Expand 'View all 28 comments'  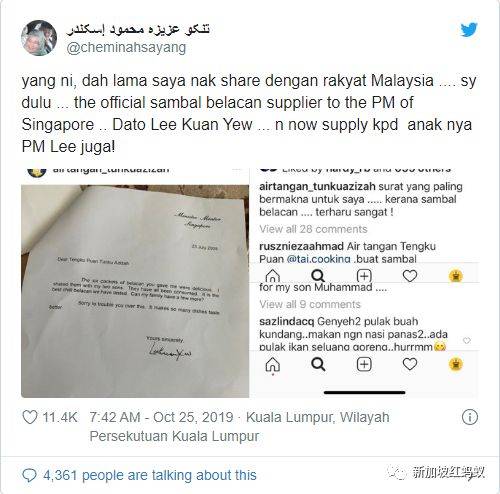tap(313, 229)
